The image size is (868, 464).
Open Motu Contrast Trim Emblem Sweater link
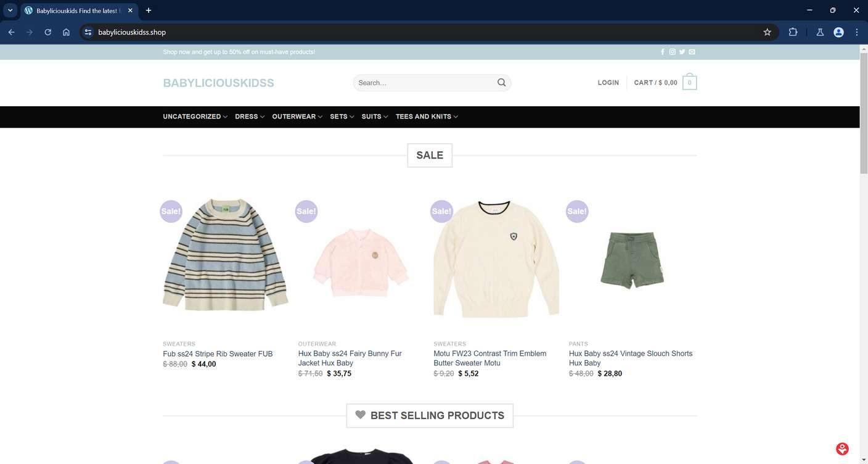point(490,358)
